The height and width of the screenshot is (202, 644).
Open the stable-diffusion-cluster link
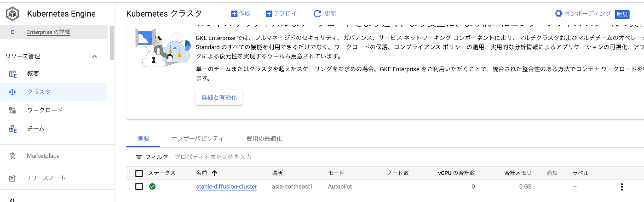[226, 186]
